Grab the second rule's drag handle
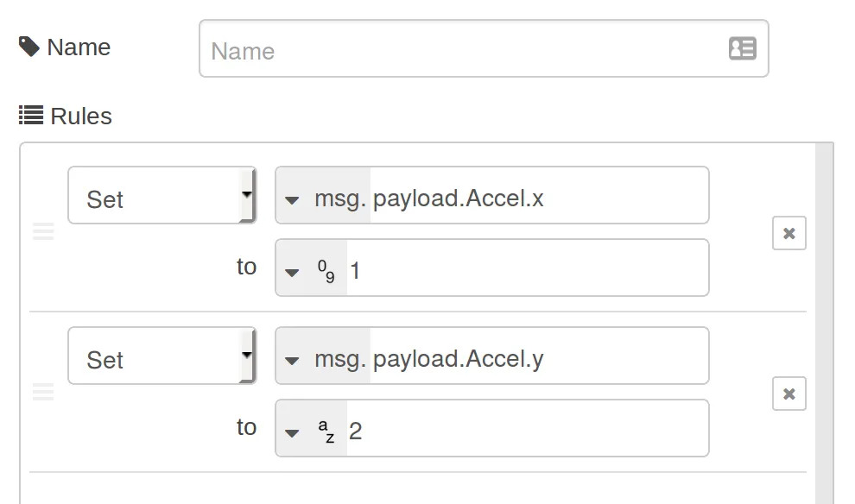The height and width of the screenshot is (504, 855). (43, 392)
